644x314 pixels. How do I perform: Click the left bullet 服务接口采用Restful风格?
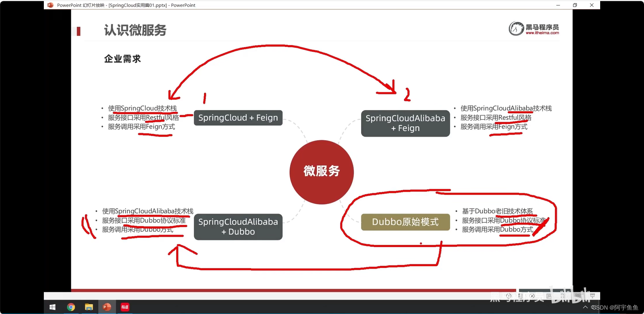click(x=143, y=117)
